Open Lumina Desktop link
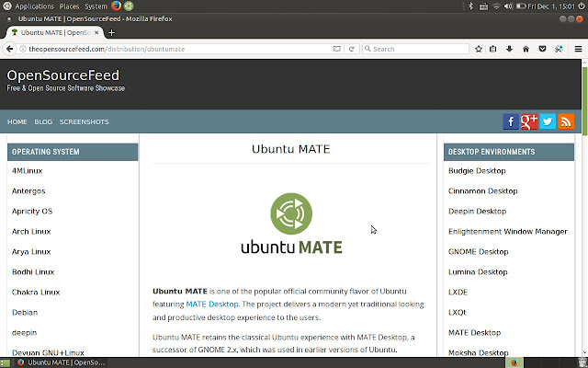This screenshot has height=368, width=588. point(478,272)
